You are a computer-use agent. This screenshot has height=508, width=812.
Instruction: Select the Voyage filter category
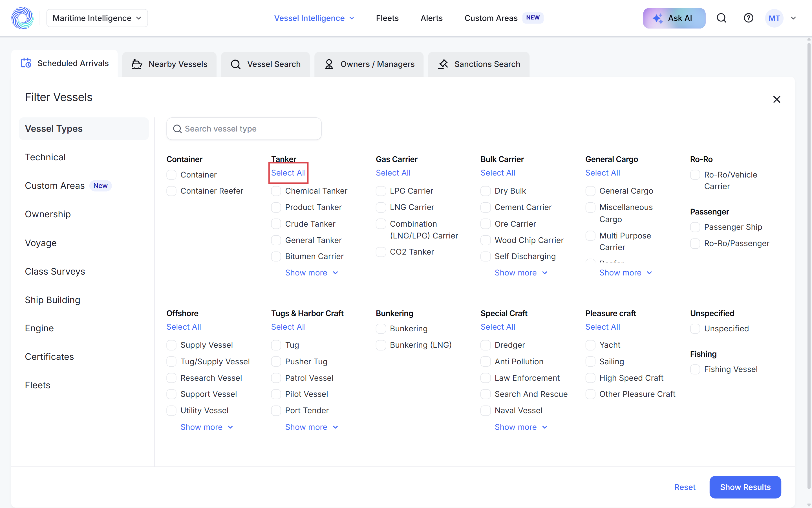coord(41,243)
